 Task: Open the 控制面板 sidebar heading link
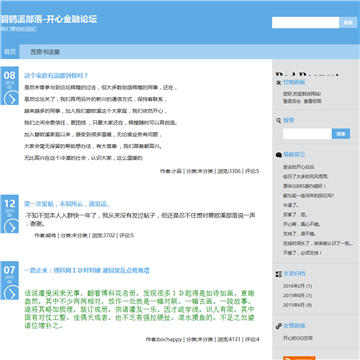tap(294, 82)
